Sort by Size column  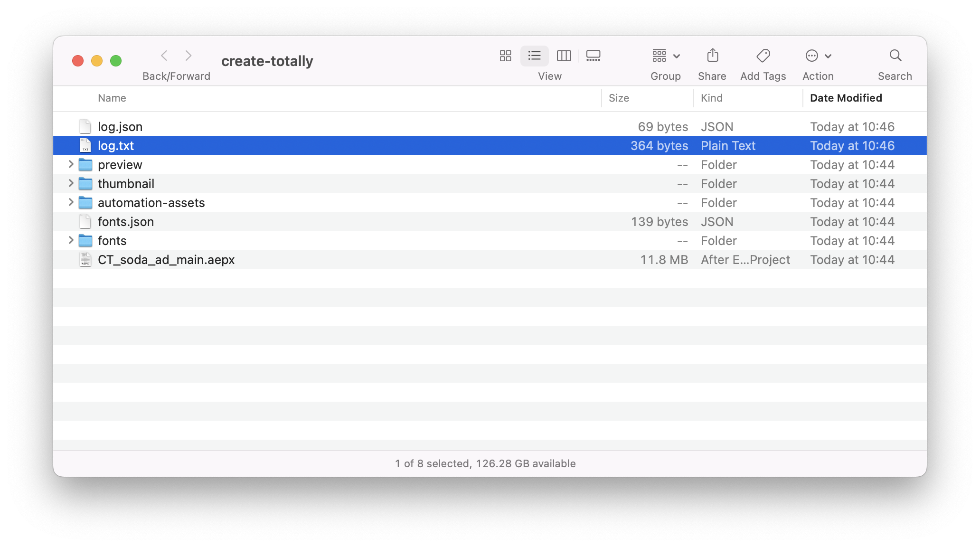tap(619, 98)
